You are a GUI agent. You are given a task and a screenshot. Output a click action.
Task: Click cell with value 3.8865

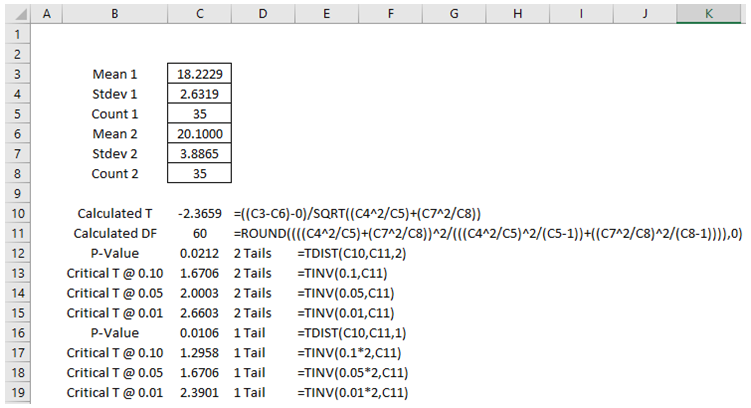tap(200, 154)
